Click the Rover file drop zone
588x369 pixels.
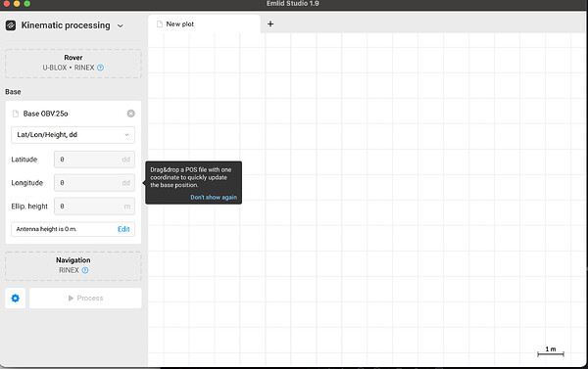click(73, 64)
